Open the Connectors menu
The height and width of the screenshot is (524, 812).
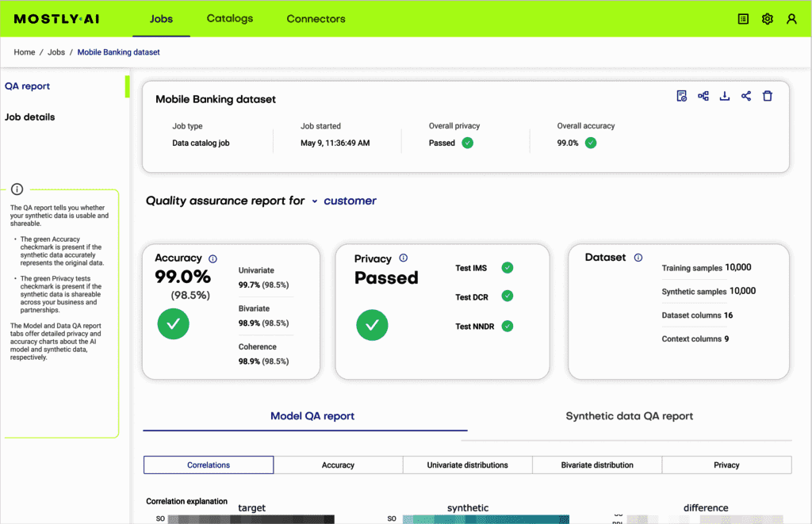[316, 18]
